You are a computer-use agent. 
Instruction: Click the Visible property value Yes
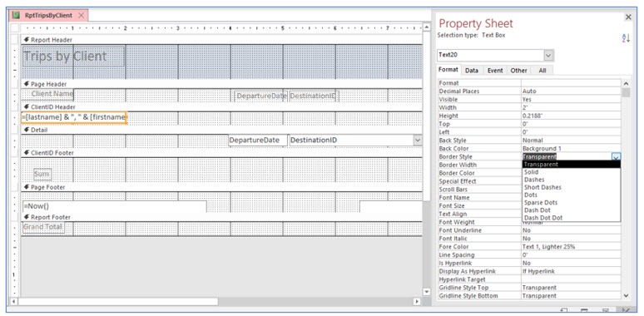[571, 99]
